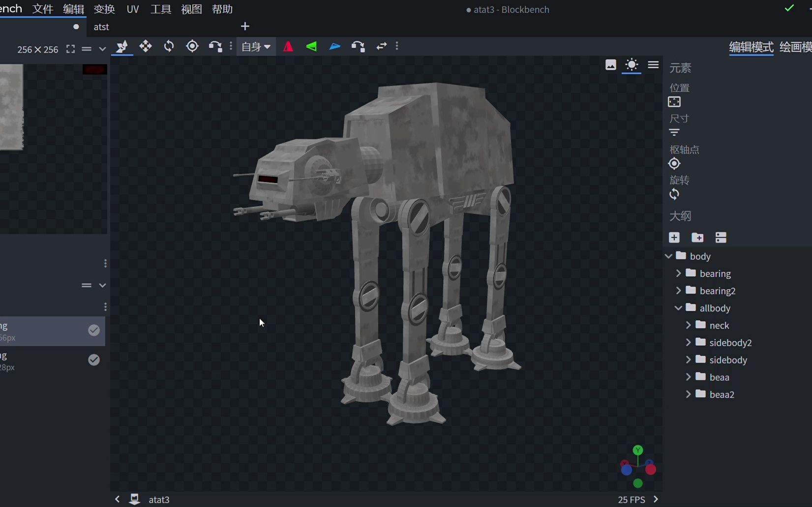Screen dimensions: 812x507
Task: Select the Move tool
Action: (122, 47)
